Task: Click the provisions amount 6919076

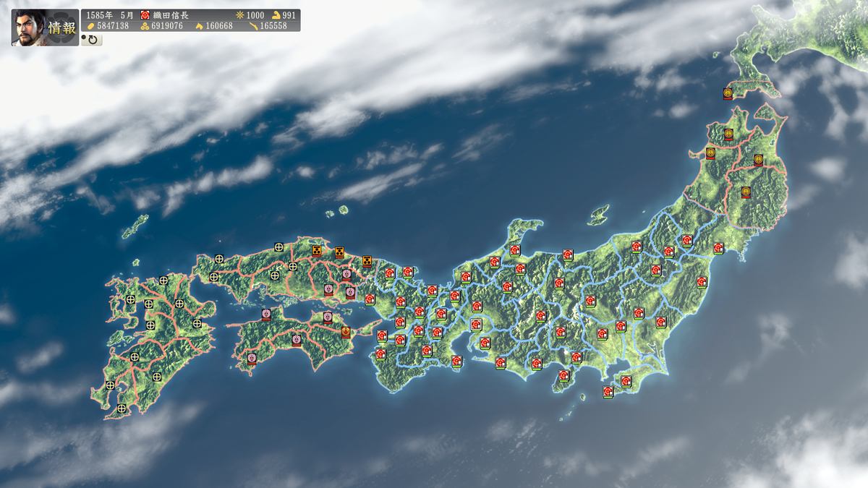Action: coord(168,26)
